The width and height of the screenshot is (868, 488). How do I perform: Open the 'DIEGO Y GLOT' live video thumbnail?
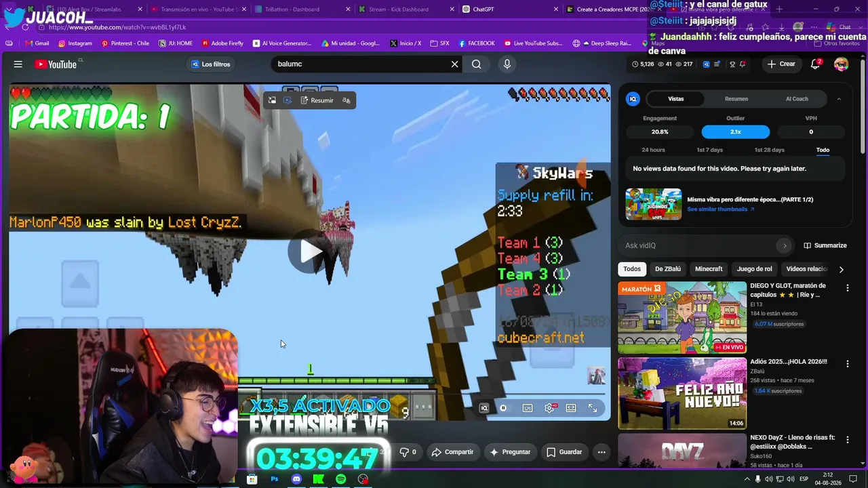coord(682,317)
